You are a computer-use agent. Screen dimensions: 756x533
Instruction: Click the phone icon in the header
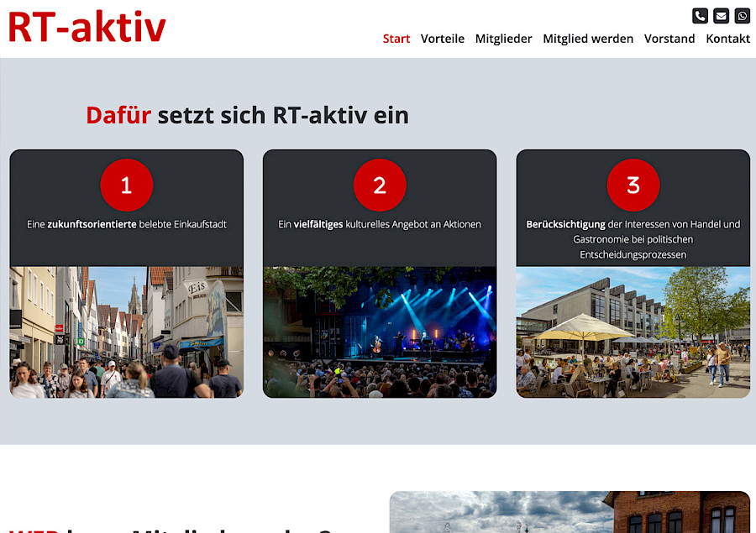click(x=700, y=16)
